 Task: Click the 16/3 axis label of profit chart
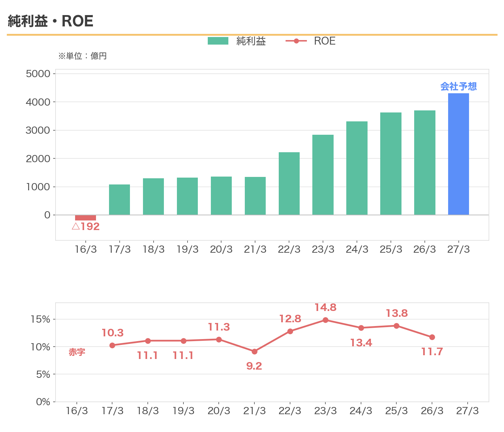pyautogui.click(x=86, y=249)
